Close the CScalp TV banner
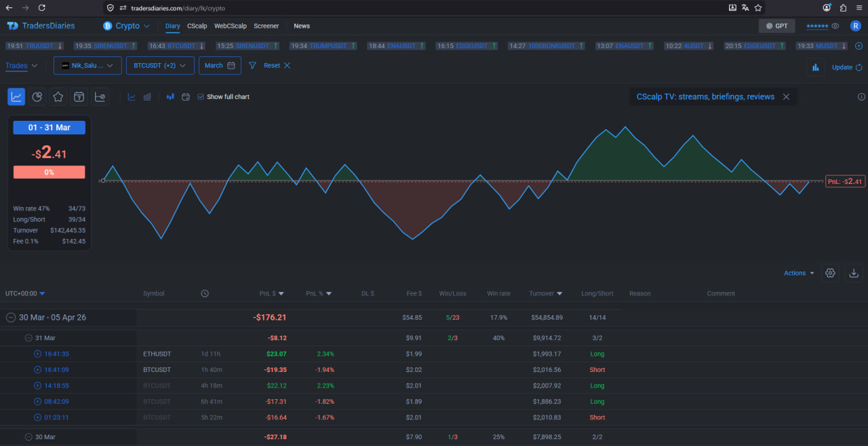The width and height of the screenshot is (868, 446). 786,97
